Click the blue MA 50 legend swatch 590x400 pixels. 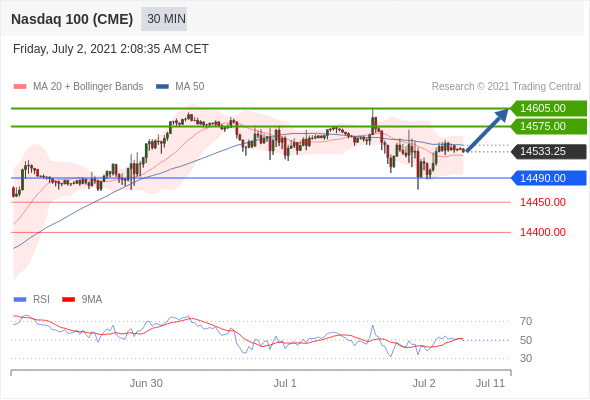click(x=162, y=87)
